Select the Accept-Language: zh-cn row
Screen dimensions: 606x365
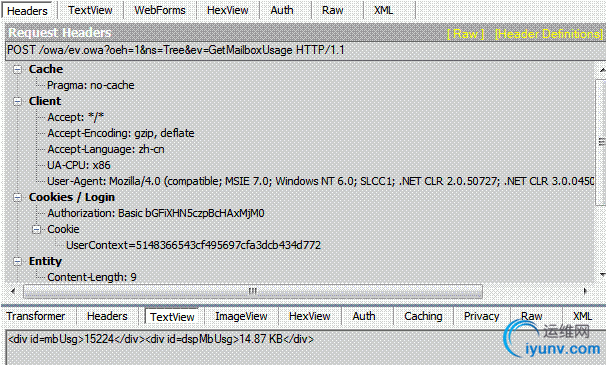click(106, 149)
